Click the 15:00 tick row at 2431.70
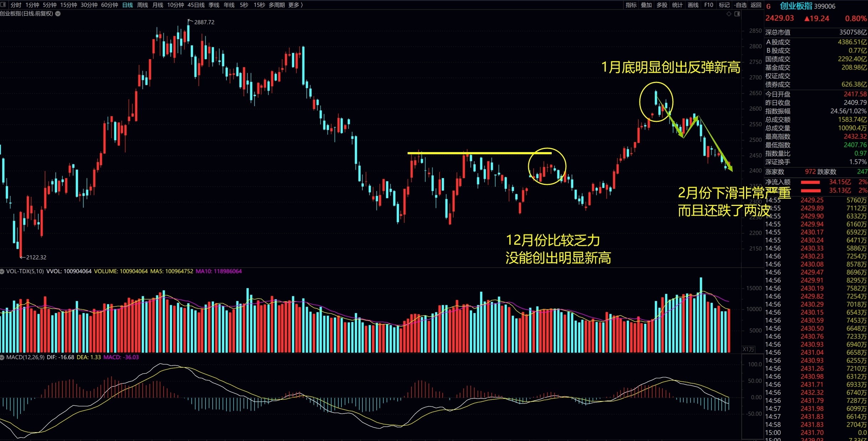The width and height of the screenshot is (868, 441). (x=816, y=433)
